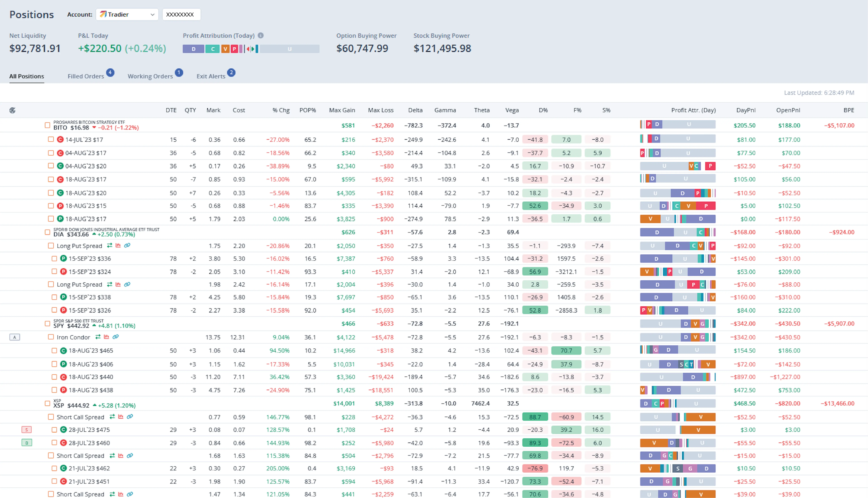Open the Tradier account dropdown
The image size is (868, 498).
click(x=127, y=14)
